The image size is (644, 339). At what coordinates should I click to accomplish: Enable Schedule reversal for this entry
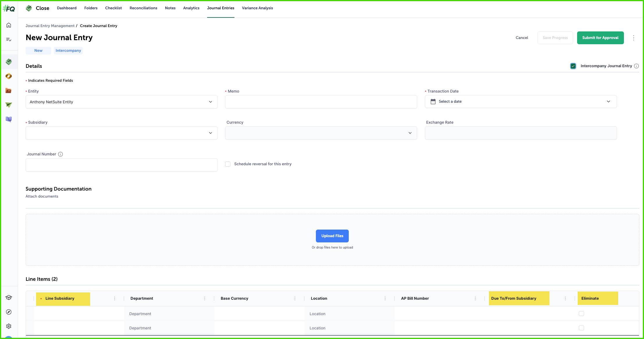228,164
